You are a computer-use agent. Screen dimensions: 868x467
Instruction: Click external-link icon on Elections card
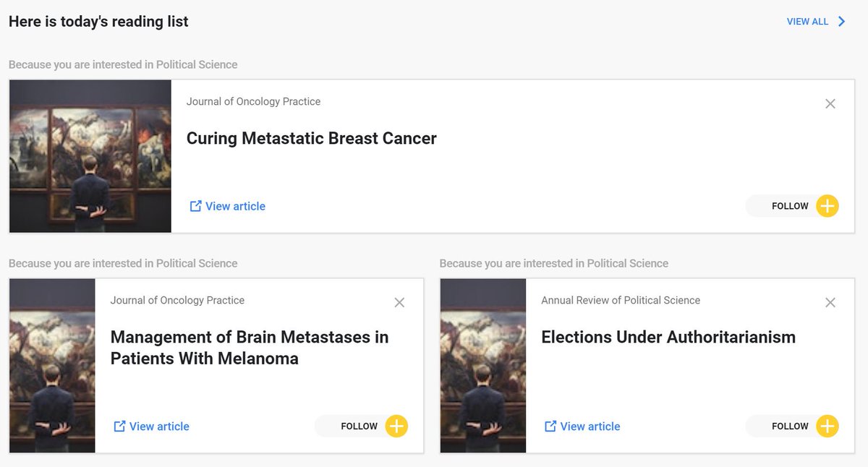(550, 427)
